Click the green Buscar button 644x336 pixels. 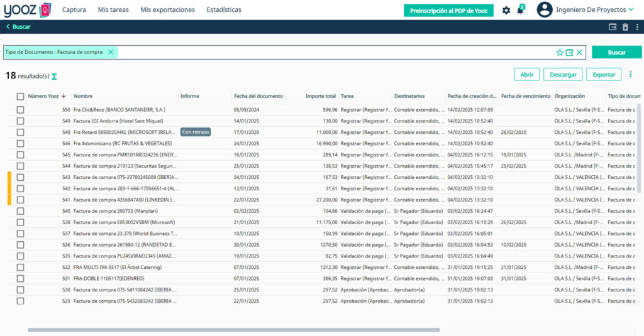click(x=616, y=53)
